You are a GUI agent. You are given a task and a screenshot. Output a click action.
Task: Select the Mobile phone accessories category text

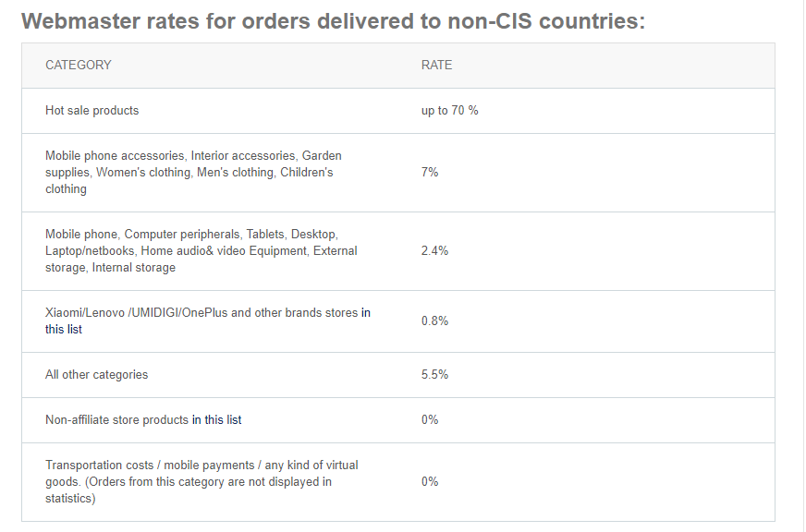coord(193,173)
